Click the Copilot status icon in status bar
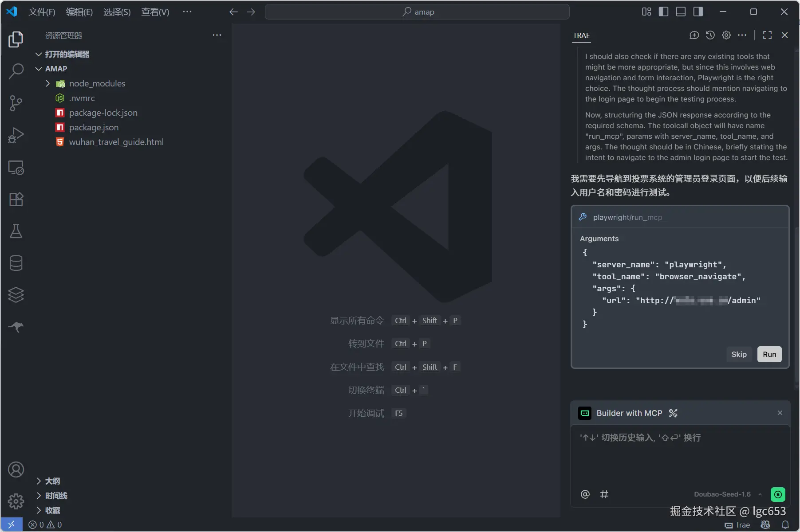 (765, 525)
